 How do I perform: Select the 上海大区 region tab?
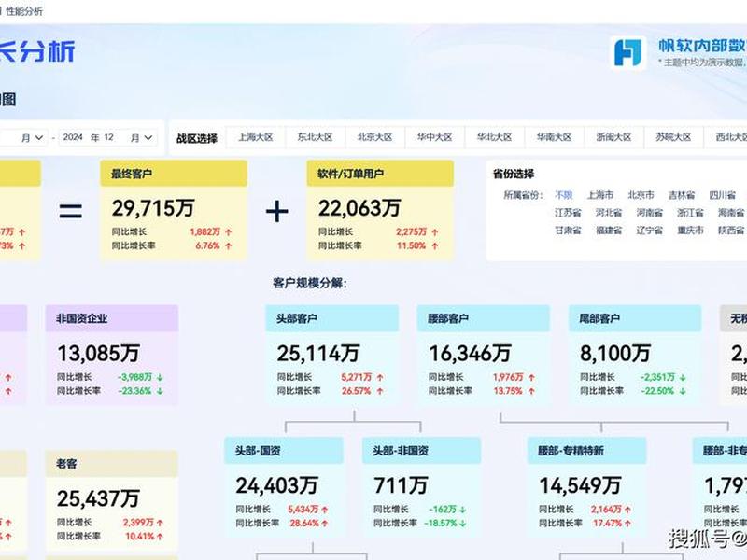point(255,137)
